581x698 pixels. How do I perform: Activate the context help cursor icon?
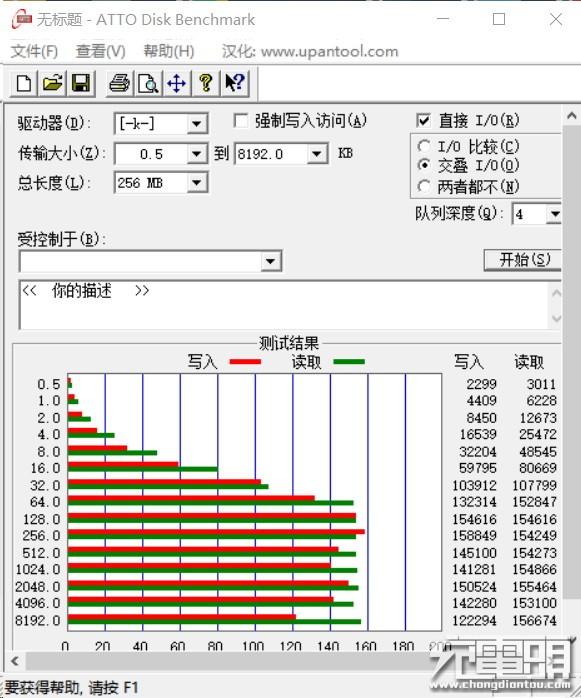(x=234, y=83)
